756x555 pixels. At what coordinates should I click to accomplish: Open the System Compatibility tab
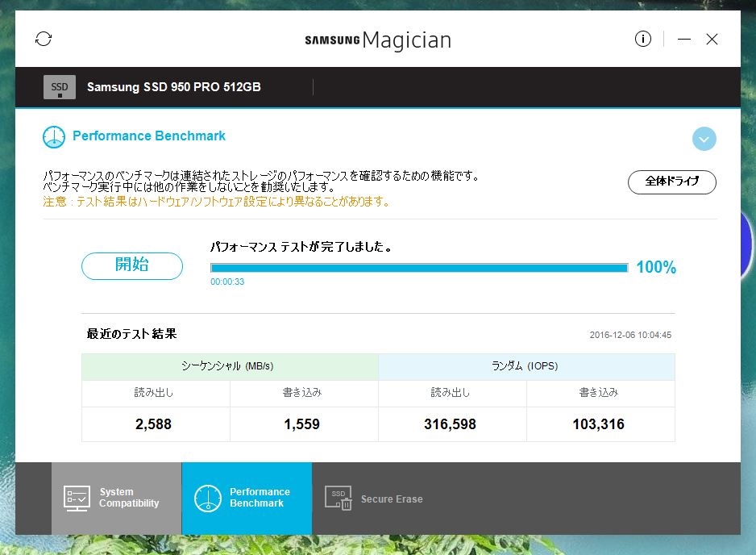pos(117,498)
